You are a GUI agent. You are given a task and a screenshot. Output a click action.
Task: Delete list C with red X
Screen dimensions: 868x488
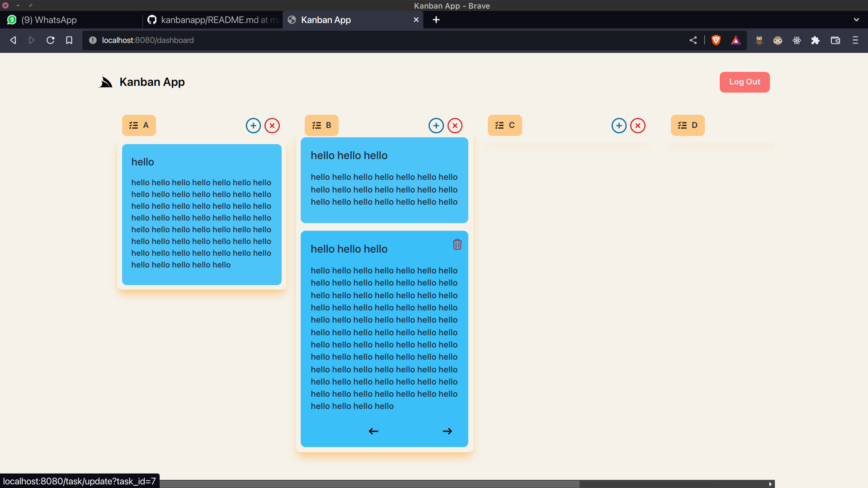tap(638, 126)
